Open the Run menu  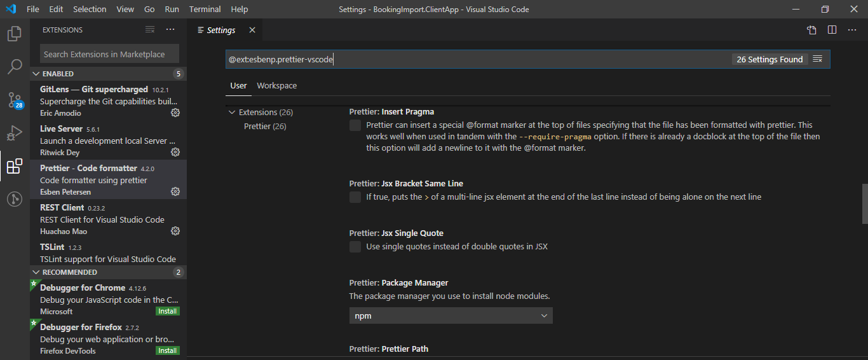click(172, 10)
